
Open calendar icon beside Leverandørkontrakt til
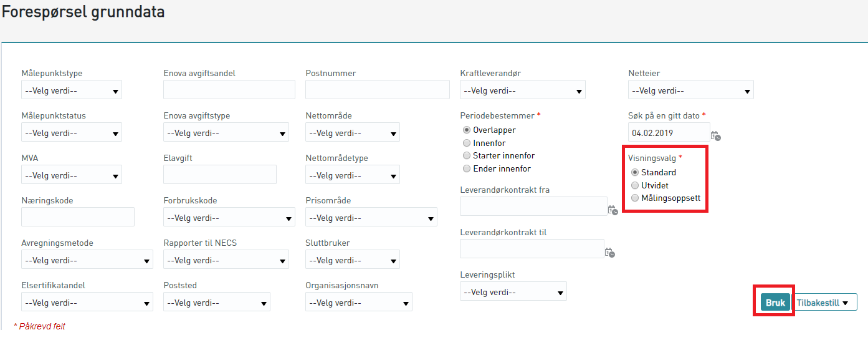(x=610, y=252)
